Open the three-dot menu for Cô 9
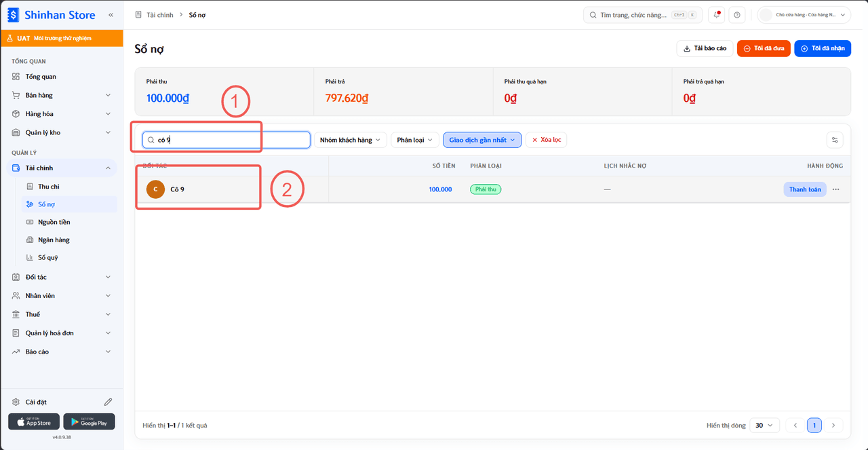The width and height of the screenshot is (868, 450). click(835, 189)
